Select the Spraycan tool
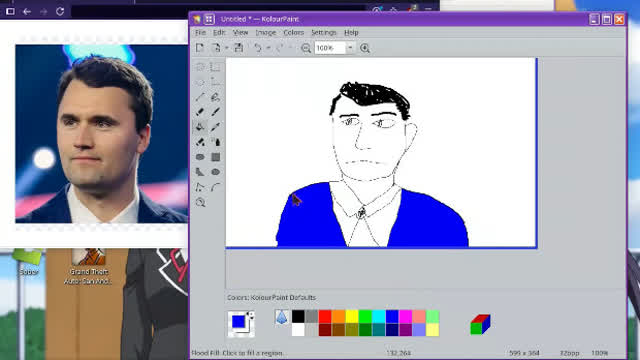The height and width of the screenshot is (360, 640). coord(216,142)
